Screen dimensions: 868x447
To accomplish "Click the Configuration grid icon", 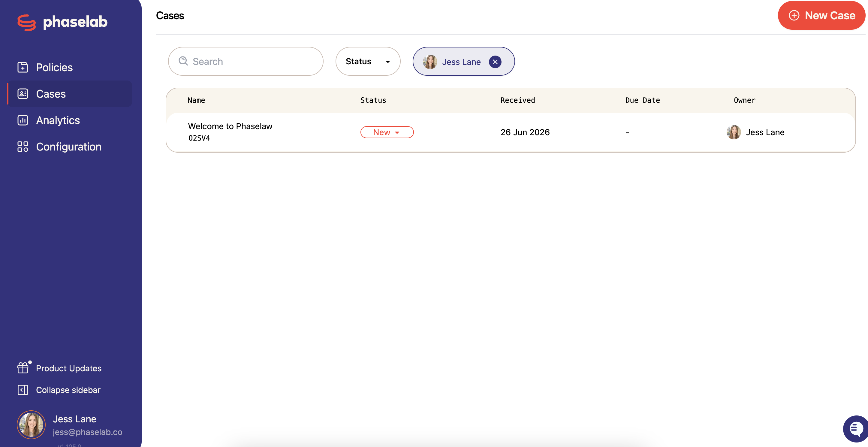I will [x=23, y=146].
